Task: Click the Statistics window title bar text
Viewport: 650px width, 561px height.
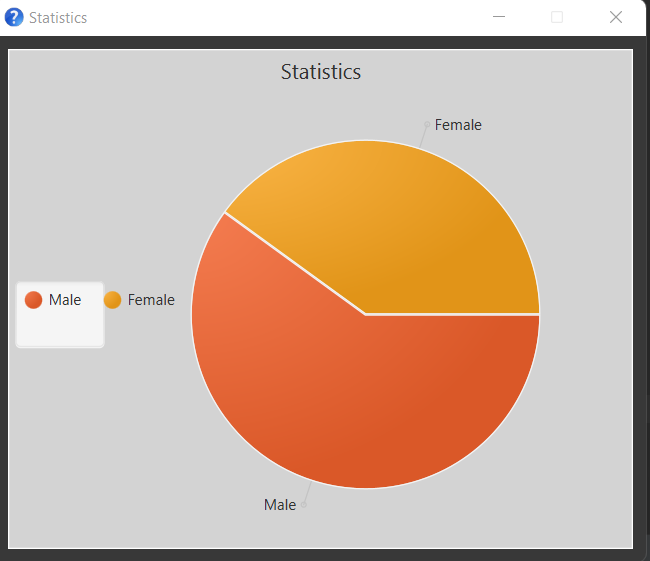Action: (x=58, y=18)
